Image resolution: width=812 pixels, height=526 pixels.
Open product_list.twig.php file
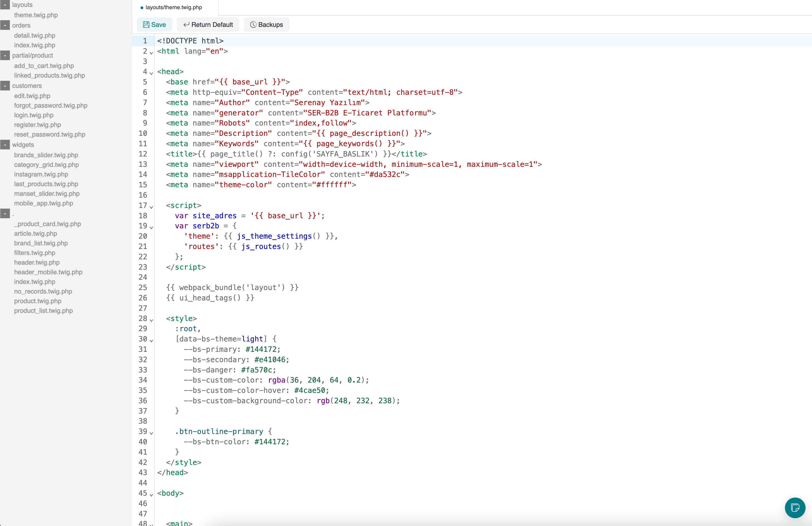tap(43, 311)
